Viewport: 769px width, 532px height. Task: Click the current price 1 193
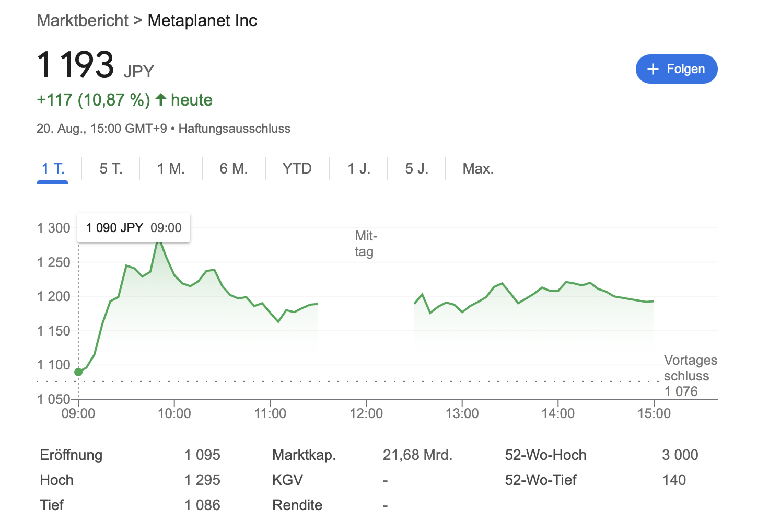pyautogui.click(x=75, y=65)
